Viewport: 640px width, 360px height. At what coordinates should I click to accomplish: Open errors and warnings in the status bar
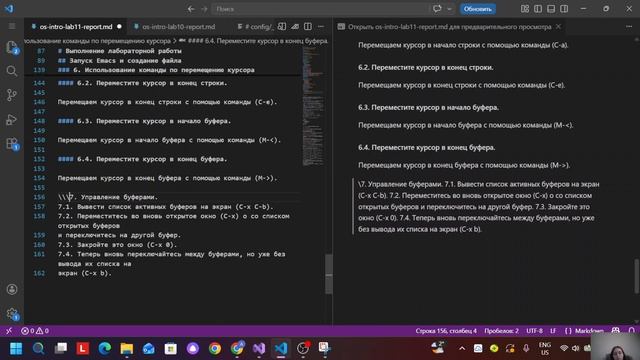point(35,331)
